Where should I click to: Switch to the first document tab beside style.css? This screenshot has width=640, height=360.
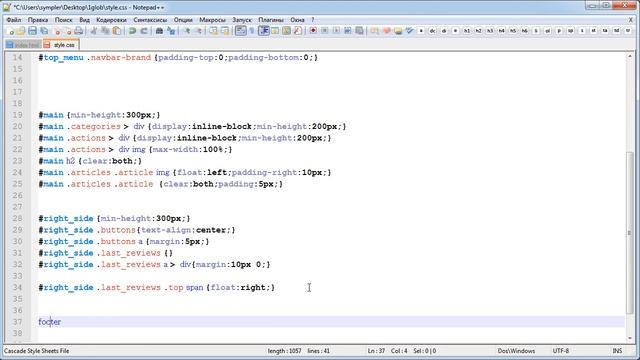coord(23,45)
